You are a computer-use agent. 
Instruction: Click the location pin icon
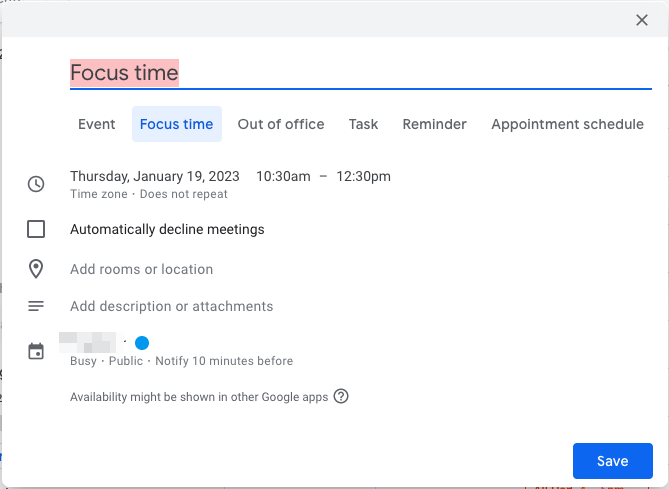tap(36, 269)
